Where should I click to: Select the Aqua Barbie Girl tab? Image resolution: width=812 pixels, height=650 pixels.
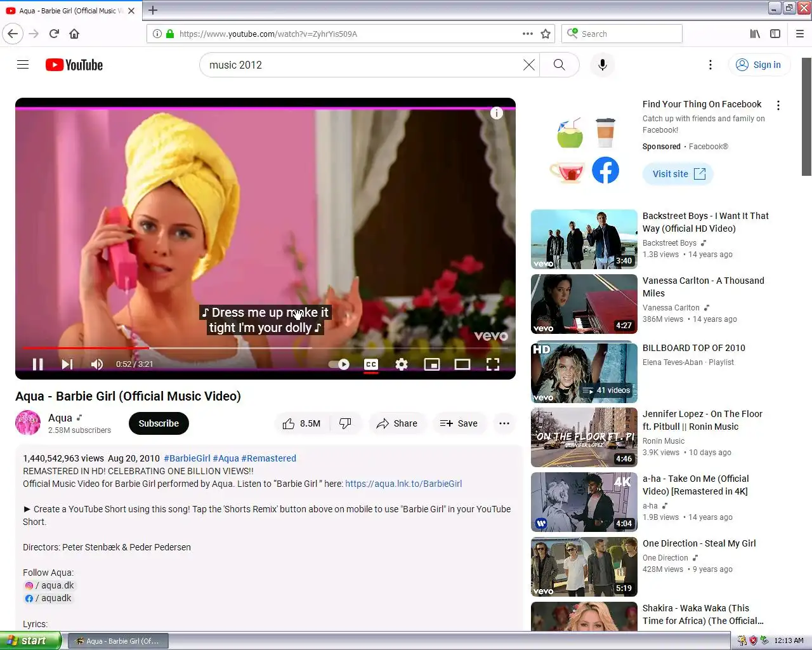point(71,11)
